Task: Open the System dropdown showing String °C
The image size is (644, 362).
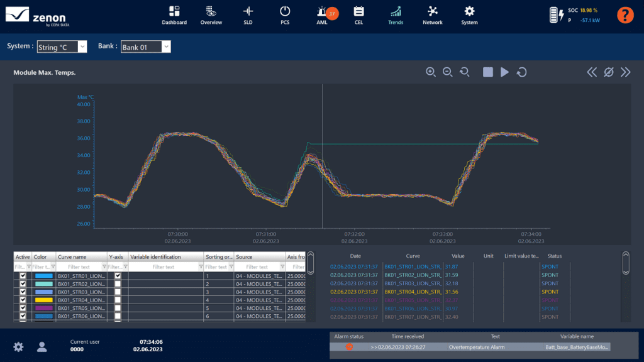Action: point(82,47)
